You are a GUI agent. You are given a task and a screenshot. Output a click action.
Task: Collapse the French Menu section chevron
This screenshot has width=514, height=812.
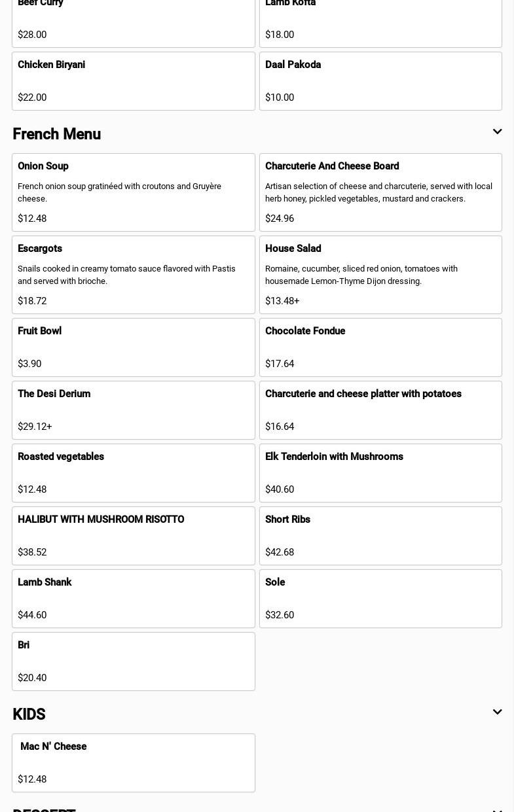[497, 132]
